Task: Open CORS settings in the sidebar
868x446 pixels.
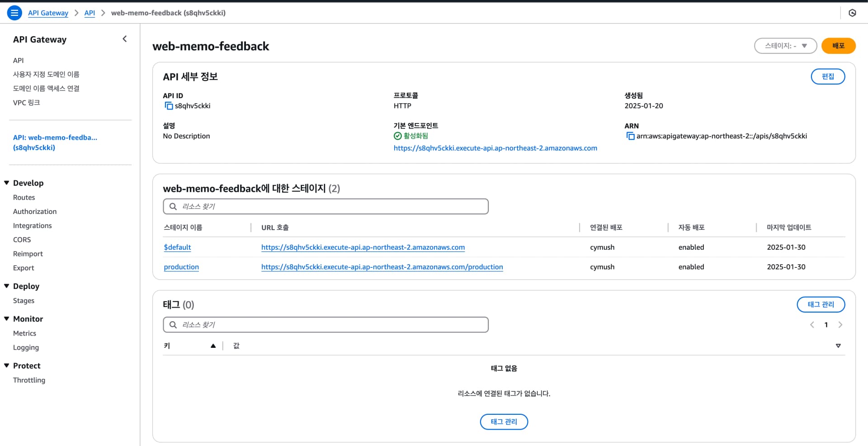Action: (x=22, y=240)
